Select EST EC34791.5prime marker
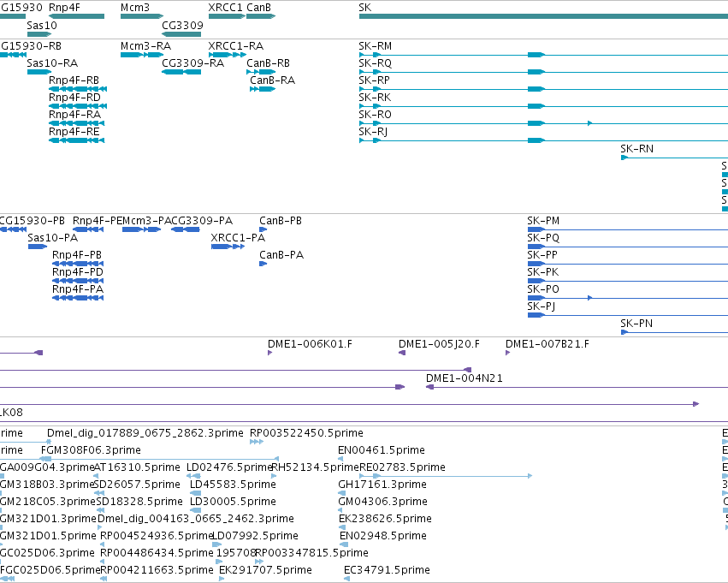728x583 pixels. (346, 579)
